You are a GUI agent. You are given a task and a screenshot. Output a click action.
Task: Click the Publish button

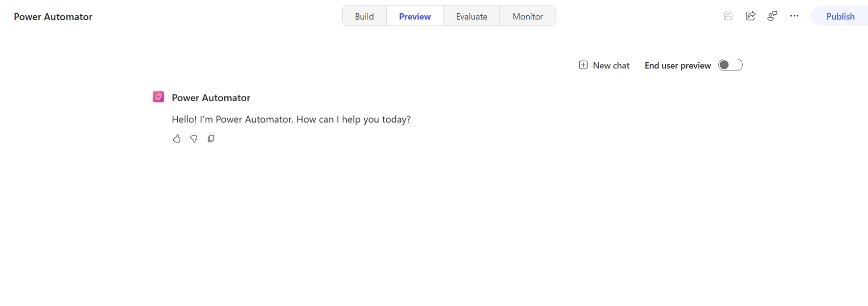840,16
